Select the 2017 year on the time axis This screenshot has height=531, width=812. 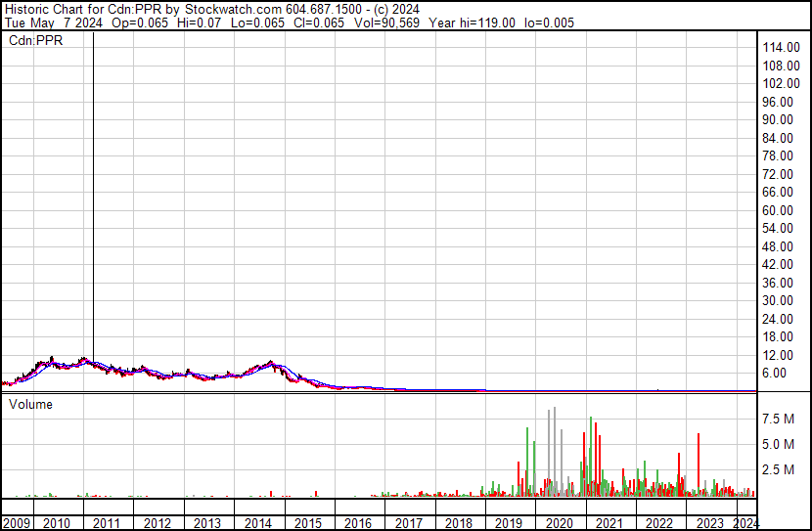(x=409, y=523)
